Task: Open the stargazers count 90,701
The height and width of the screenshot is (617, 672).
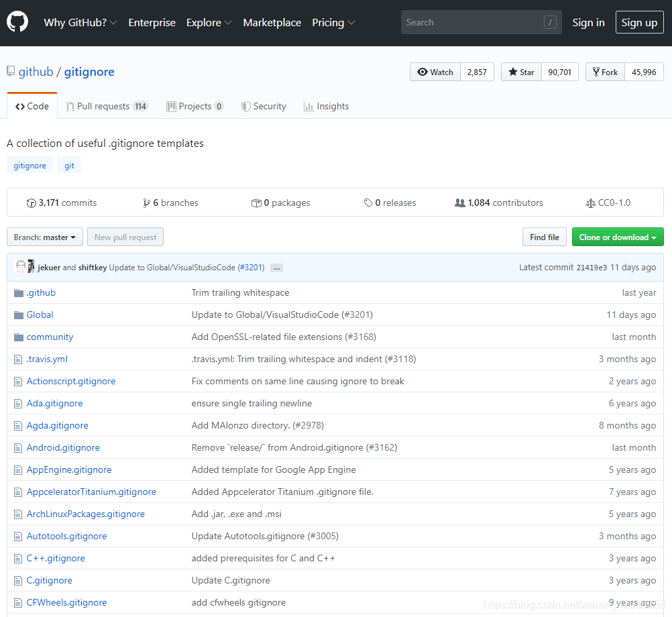Action: (x=560, y=72)
